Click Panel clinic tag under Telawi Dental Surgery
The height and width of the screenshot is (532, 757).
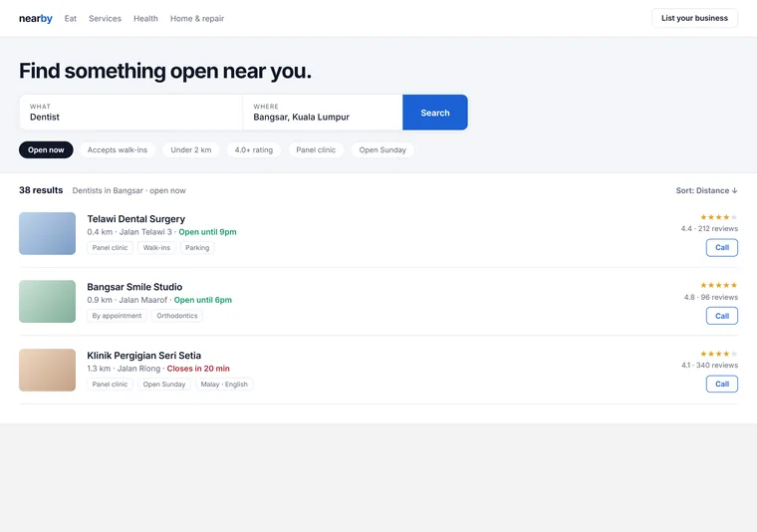111,248
